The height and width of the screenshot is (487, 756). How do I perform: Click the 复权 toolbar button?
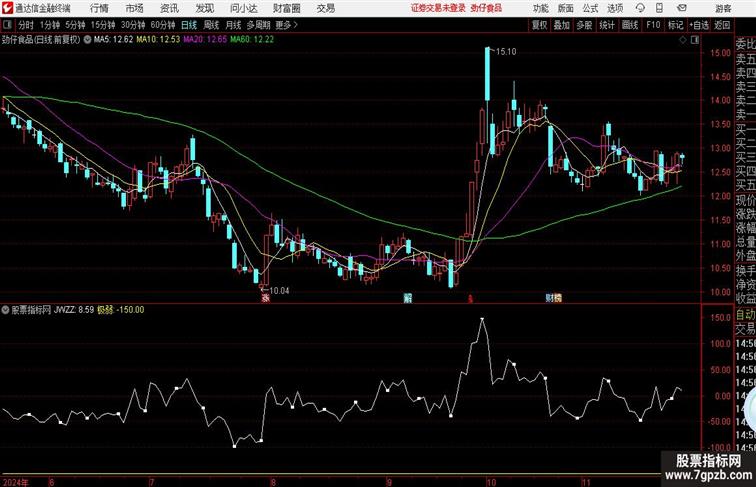[540, 25]
